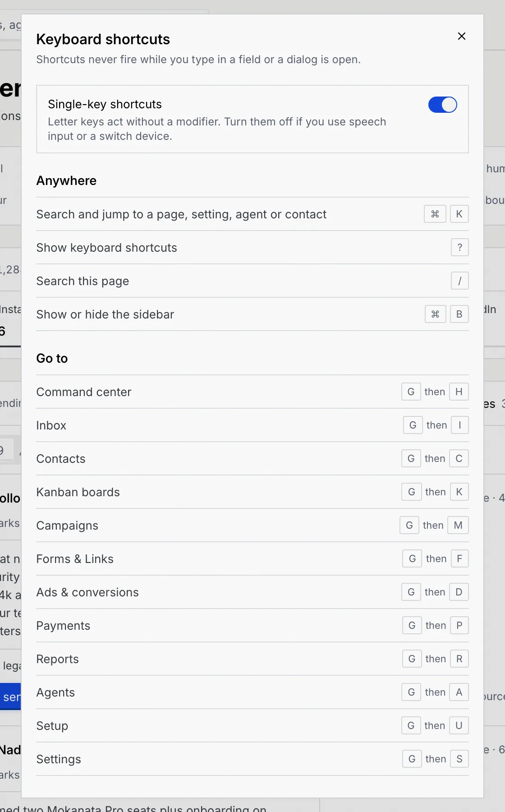Viewport: 505px width, 812px height.
Task: Close the Keyboard shortcuts dialog
Action: 461,36
